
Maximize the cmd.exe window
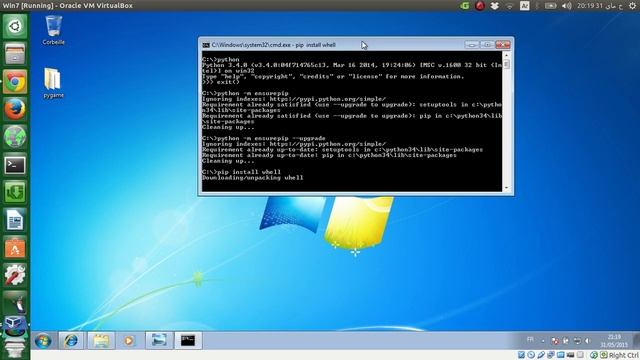(487, 44)
